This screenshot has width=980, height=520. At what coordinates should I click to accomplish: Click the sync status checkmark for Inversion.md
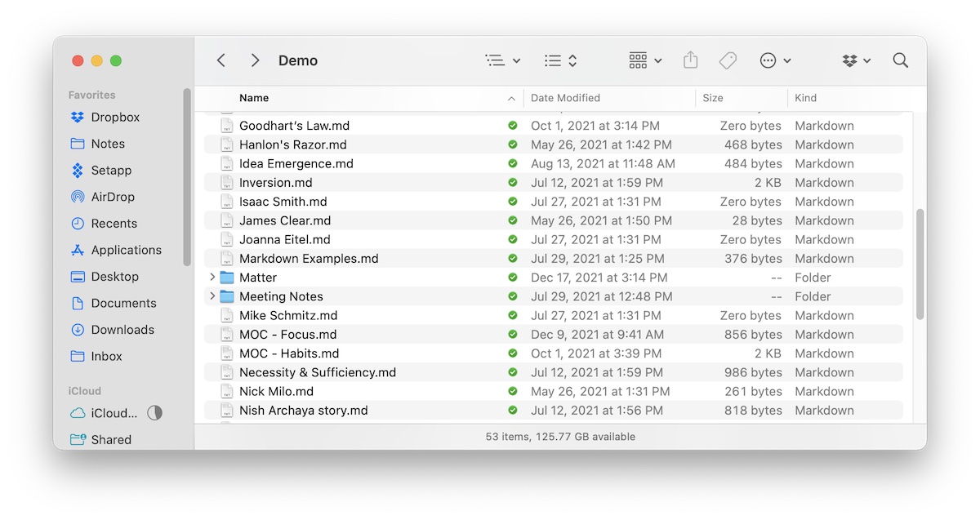click(x=512, y=183)
